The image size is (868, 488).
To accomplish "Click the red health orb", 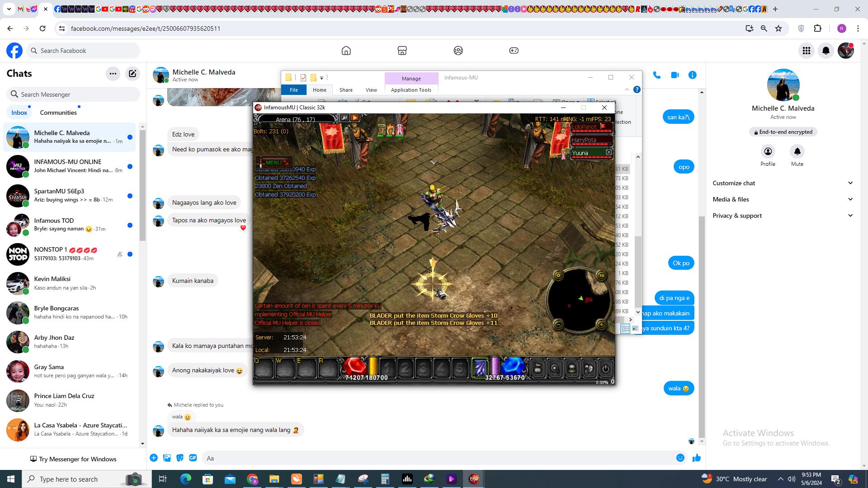I will click(355, 367).
